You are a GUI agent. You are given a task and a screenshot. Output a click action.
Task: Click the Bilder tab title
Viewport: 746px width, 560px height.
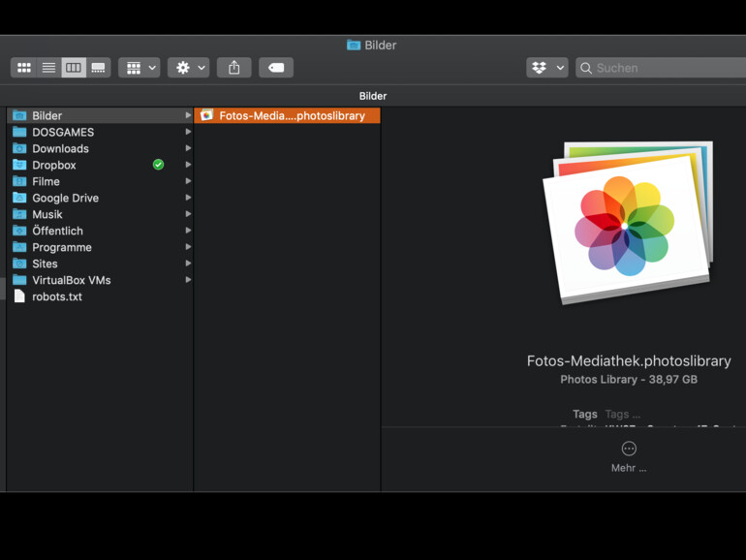tap(373, 96)
